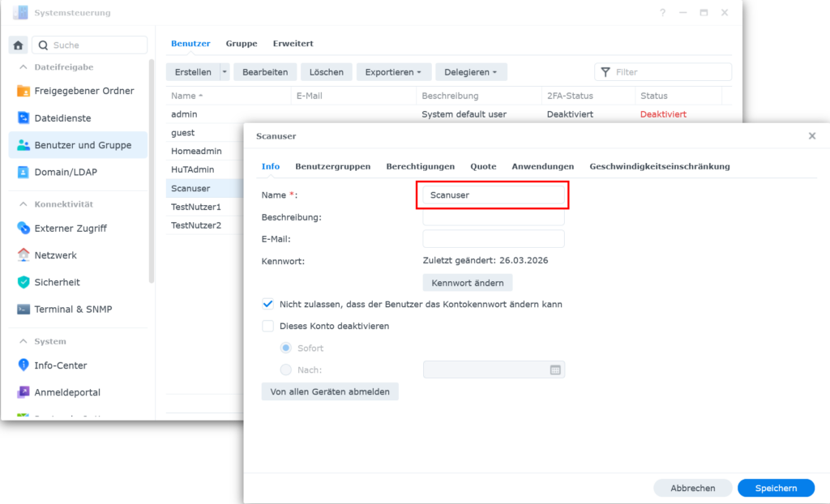The image size is (830, 504).
Task: Open Terminal & SNMP icon
Action: pyautogui.click(x=24, y=310)
